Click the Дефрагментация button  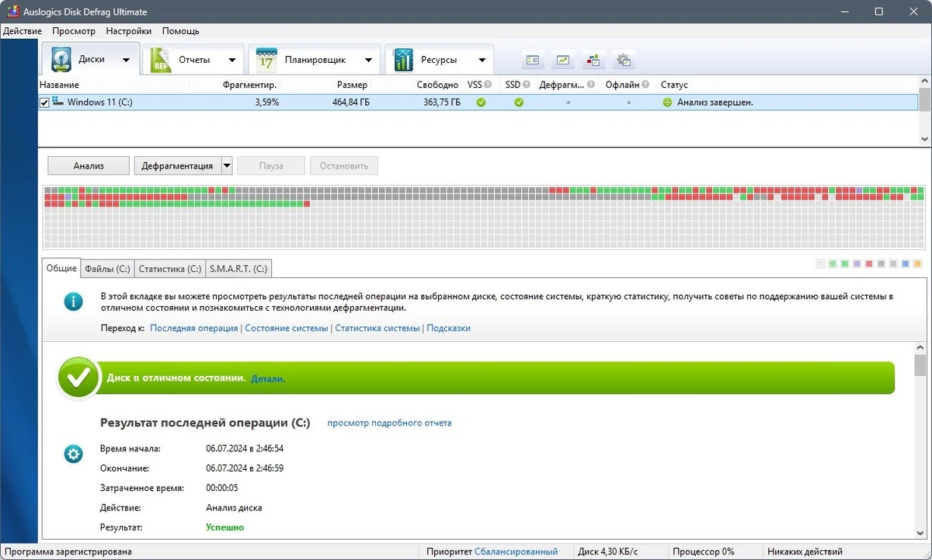[178, 165]
